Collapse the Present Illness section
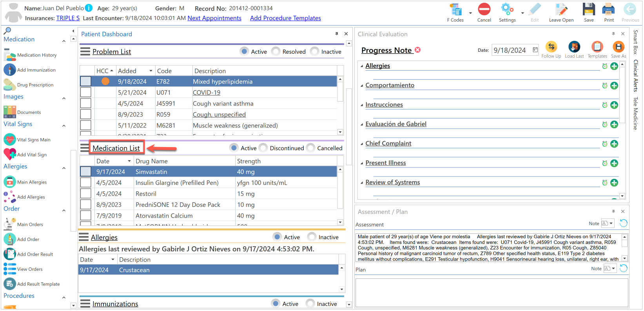This screenshot has height=311, width=644. [x=362, y=163]
